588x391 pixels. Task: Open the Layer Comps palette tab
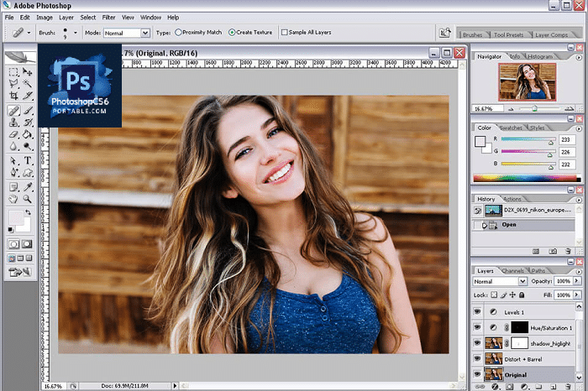pos(551,35)
